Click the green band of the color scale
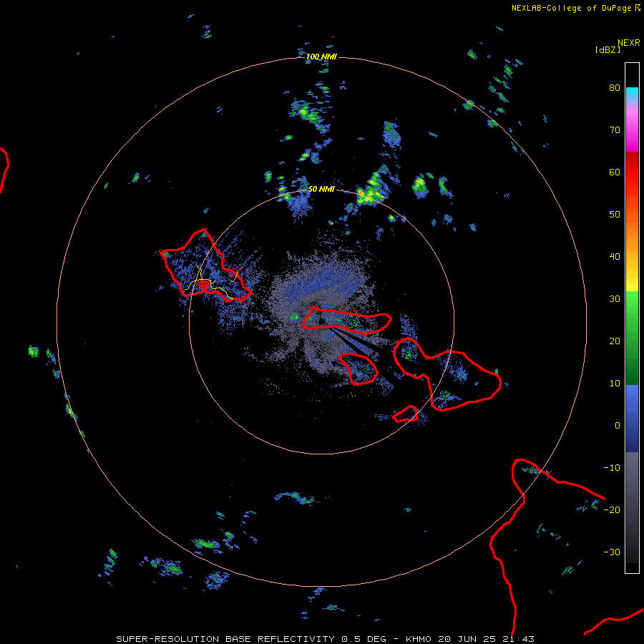 coord(632,338)
